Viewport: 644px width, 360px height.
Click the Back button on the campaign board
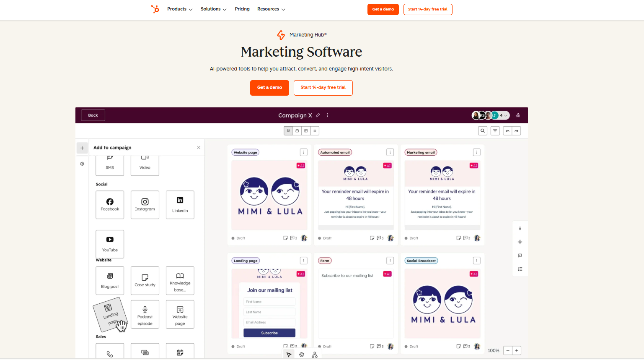(x=93, y=115)
